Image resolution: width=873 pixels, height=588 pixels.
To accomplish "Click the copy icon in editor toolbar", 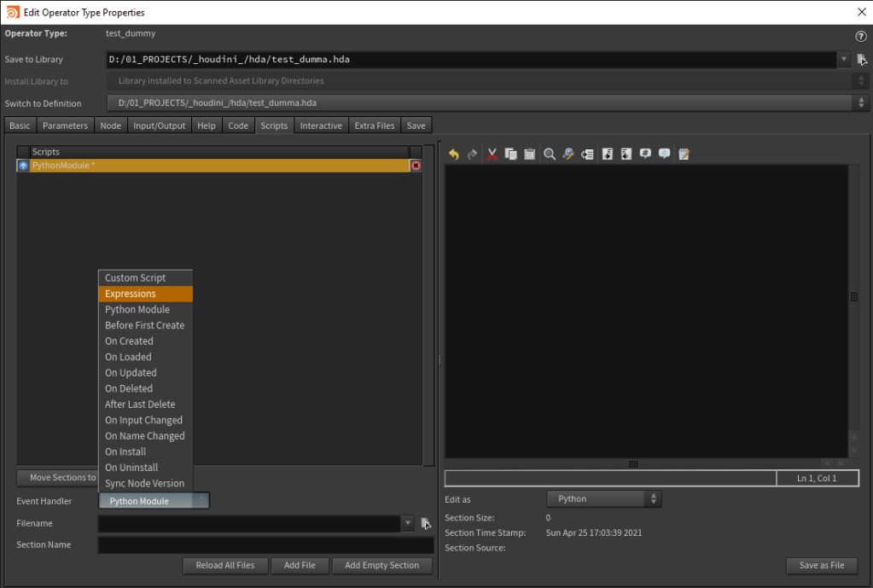I will tap(510, 154).
